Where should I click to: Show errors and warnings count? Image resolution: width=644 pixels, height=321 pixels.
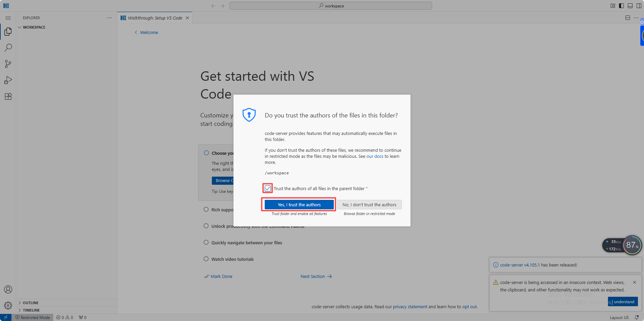click(x=65, y=317)
